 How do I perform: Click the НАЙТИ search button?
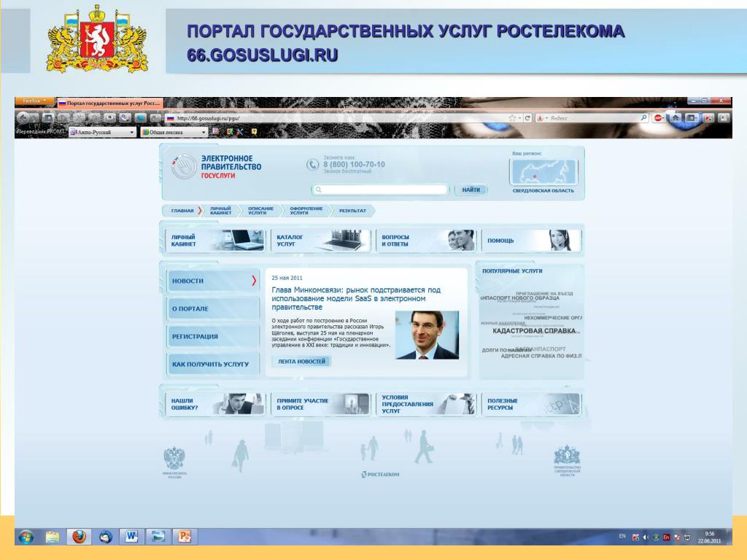471,190
